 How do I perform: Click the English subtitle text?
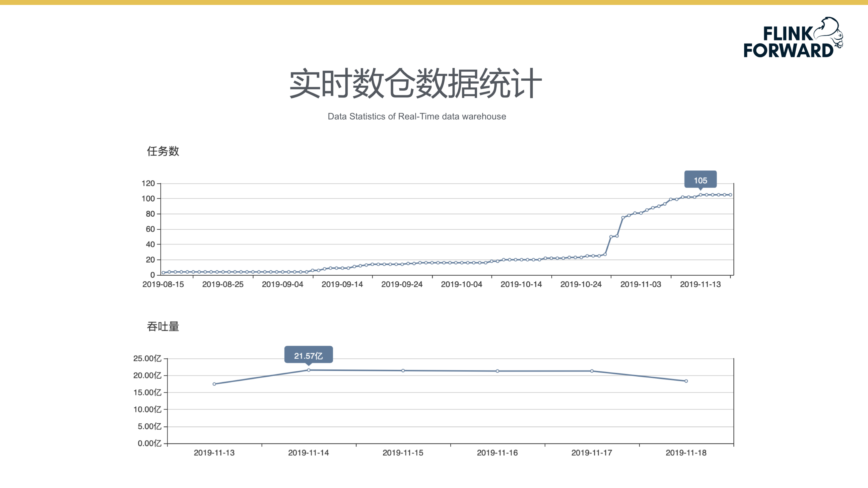coord(417,117)
